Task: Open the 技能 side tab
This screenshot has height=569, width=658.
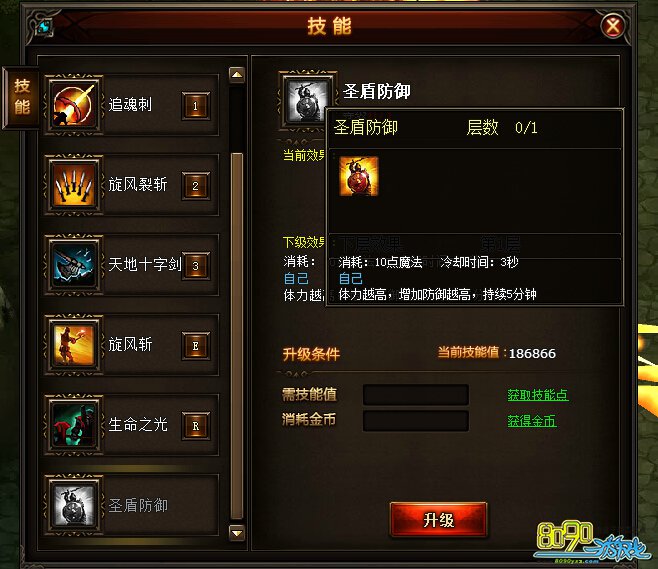Action: click(22, 97)
